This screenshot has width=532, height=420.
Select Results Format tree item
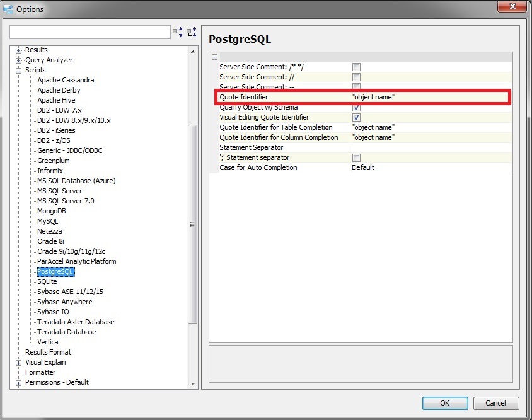[x=48, y=352]
